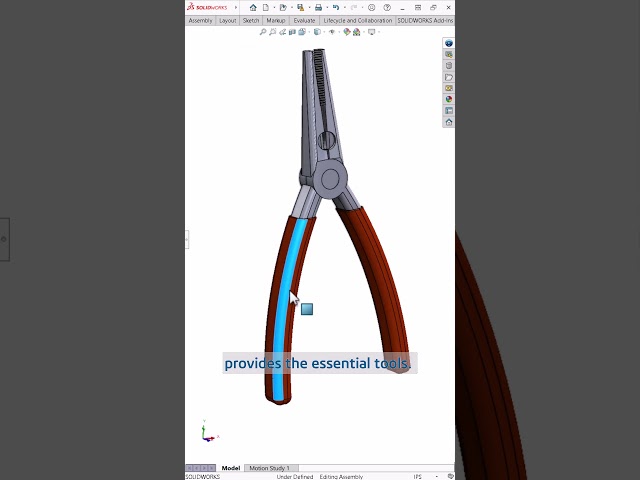Switch to the Sketch tab

pyautogui.click(x=251, y=20)
